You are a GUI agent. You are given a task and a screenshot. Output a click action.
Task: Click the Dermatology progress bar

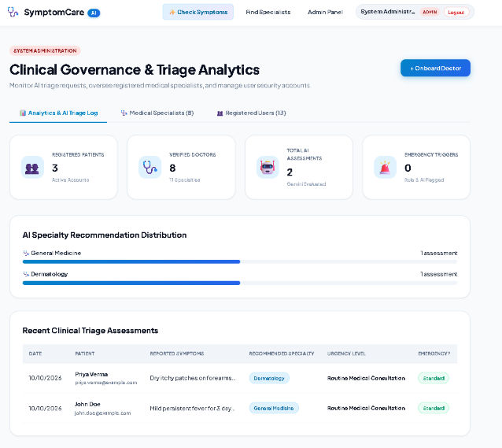(x=240, y=283)
